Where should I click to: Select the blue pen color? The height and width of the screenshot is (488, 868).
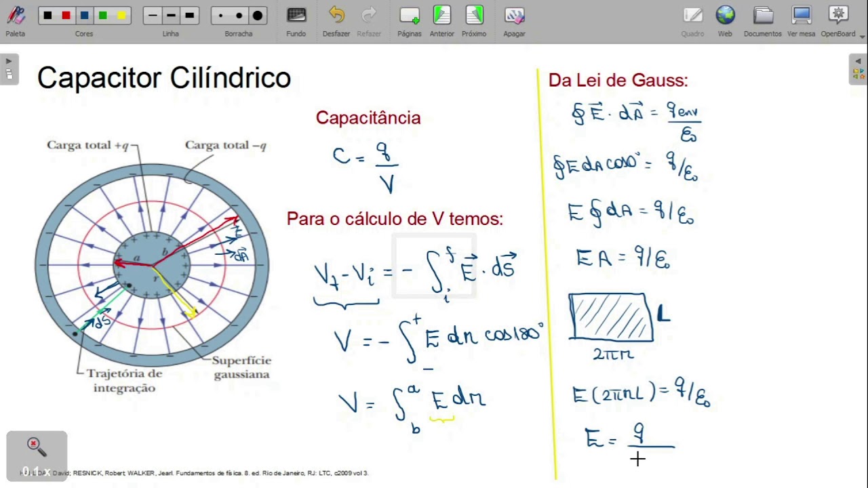(84, 16)
